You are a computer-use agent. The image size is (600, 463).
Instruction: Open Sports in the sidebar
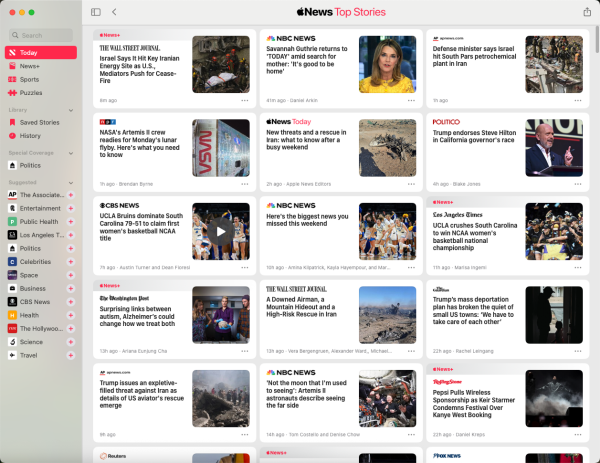[41, 79]
